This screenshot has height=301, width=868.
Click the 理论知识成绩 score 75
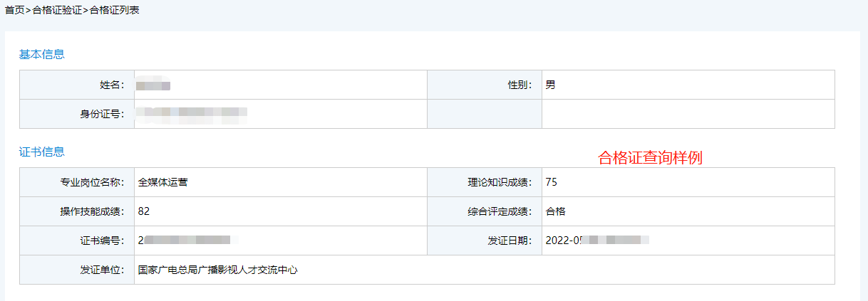pos(551,182)
